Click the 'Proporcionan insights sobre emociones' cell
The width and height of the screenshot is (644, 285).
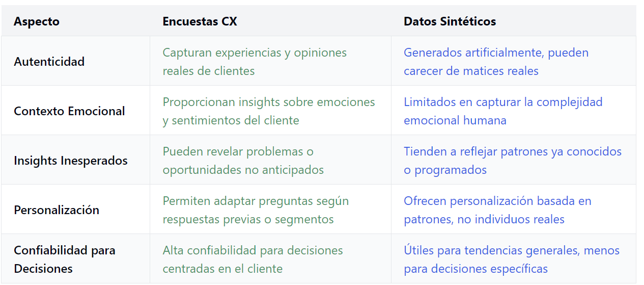click(270, 111)
